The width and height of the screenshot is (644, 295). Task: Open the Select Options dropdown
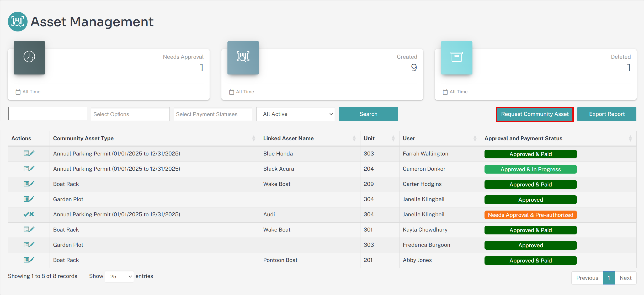click(130, 114)
